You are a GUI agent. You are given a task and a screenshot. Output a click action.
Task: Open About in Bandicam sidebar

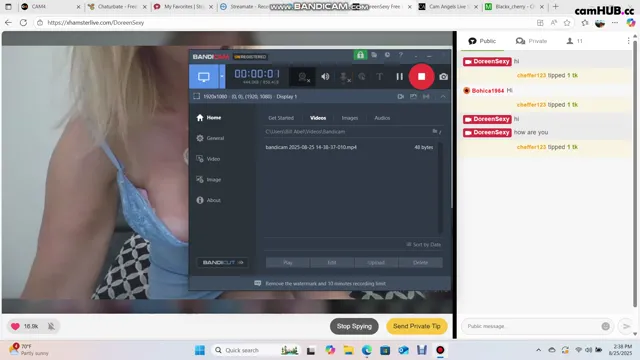click(x=209, y=200)
